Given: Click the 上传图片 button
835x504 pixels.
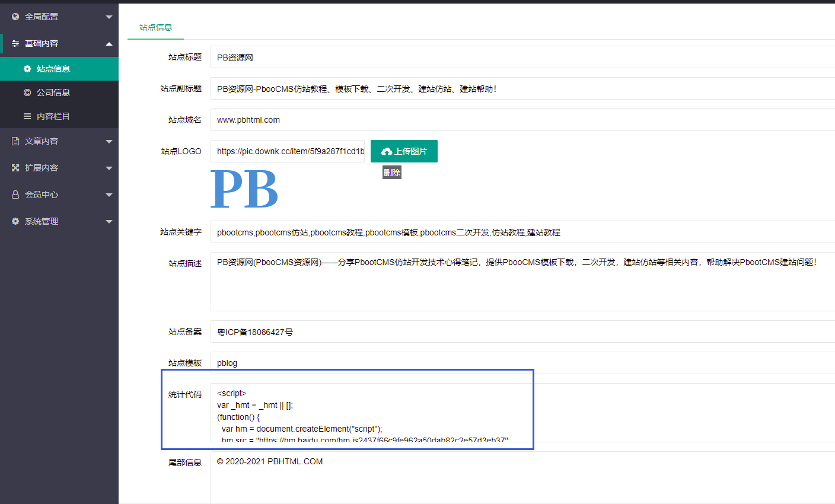Looking at the screenshot, I should 404,151.
